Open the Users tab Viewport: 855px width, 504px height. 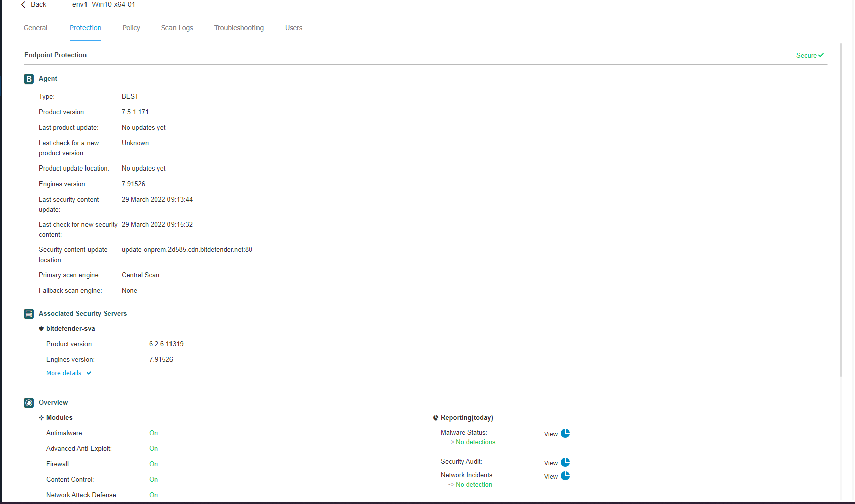click(x=294, y=28)
